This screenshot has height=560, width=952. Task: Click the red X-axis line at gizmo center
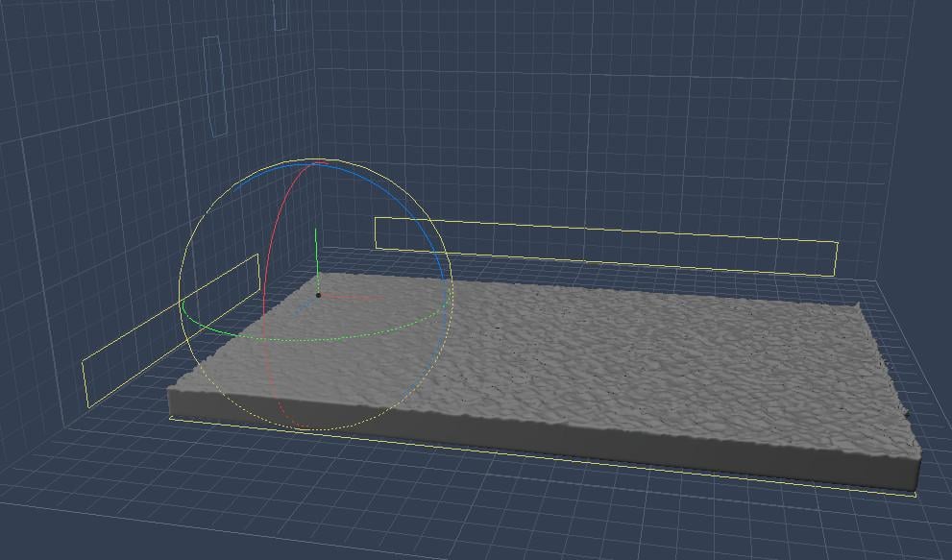[351, 297]
